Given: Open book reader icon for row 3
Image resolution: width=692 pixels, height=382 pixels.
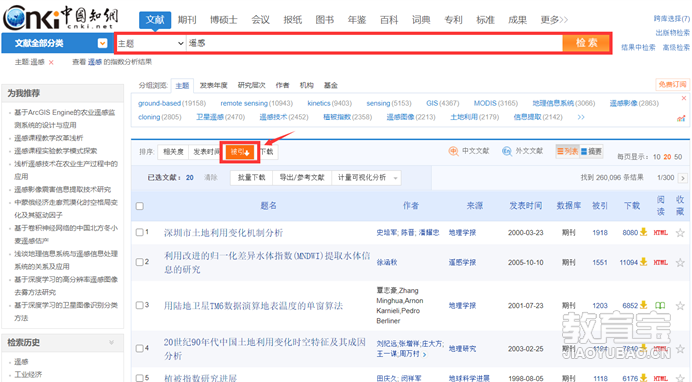Looking at the screenshot, I should (660, 305).
